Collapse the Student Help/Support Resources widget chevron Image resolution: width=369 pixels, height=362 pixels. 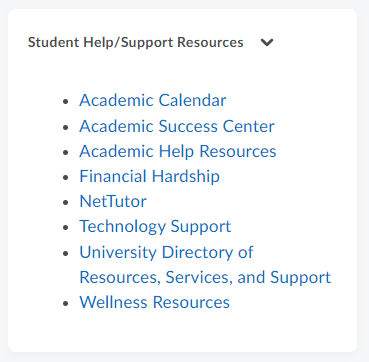point(267,43)
